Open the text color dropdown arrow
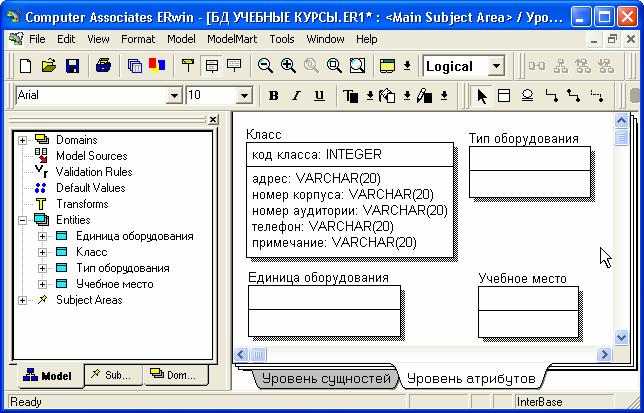Viewport: 644px width, 413px height. click(370, 96)
